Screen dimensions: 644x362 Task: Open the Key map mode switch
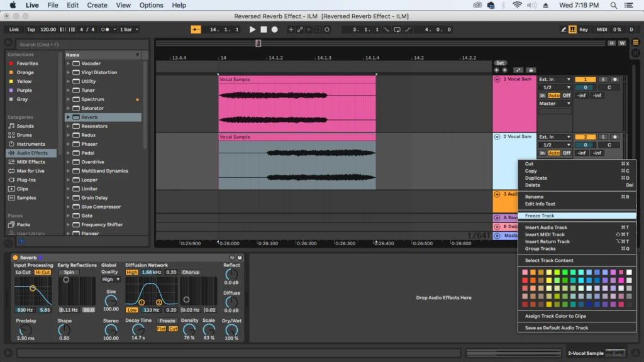583,30
